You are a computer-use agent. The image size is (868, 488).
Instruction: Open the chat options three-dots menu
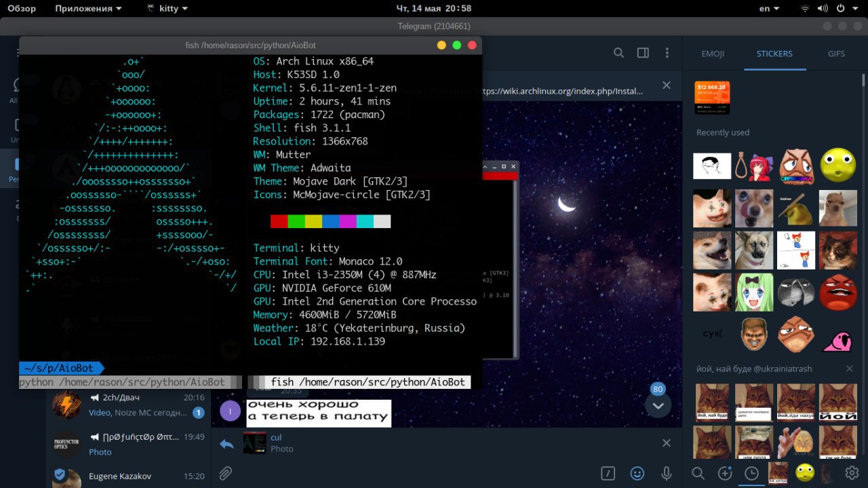(668, 53)
